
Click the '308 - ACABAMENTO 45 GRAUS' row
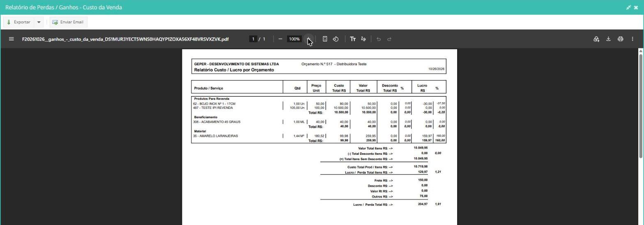point(319,122)
